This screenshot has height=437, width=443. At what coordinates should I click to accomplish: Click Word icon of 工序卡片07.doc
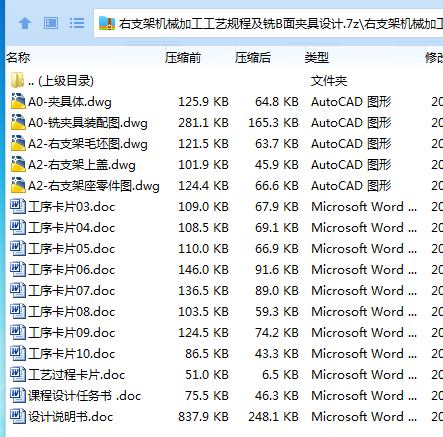18,290
